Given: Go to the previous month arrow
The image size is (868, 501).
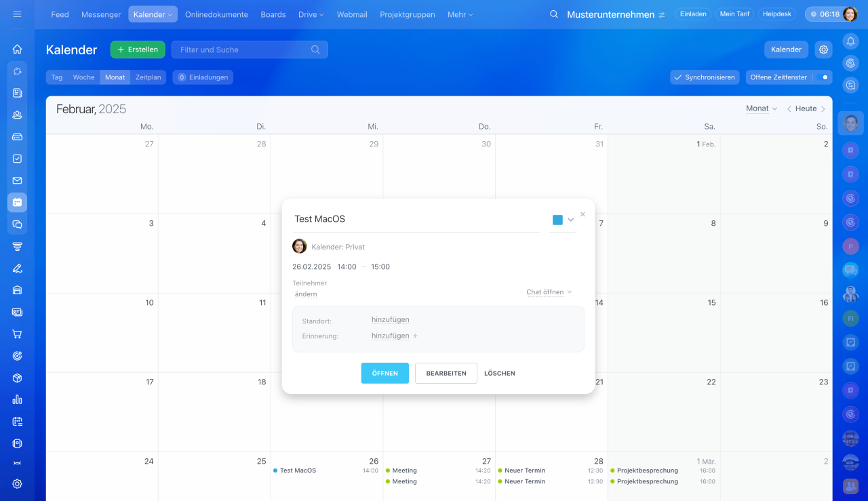Looking at the screenshot, I should (x=789, y=108).
